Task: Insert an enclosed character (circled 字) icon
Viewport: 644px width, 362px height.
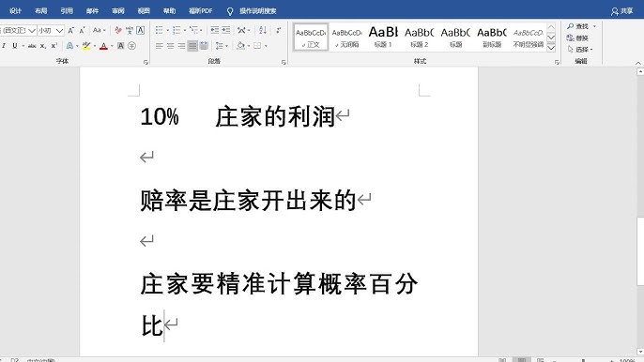Action: click(131, 46)
